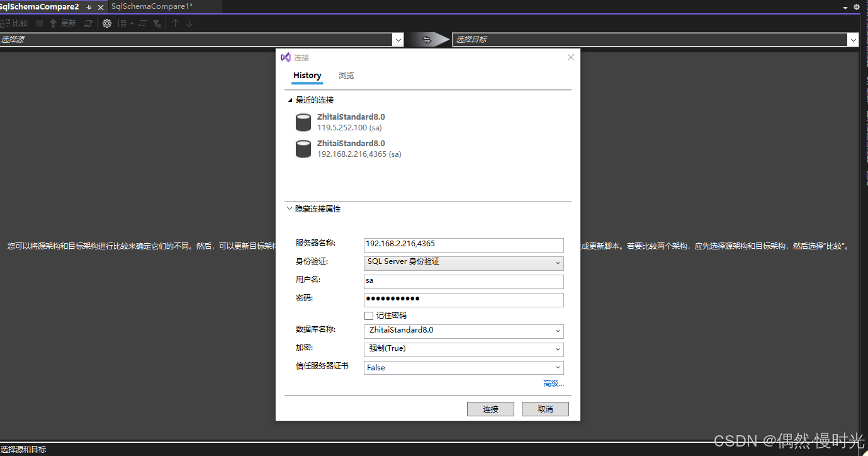868x456 pixels.
Task: Click the Advanced (高级...) link
Action: click(553, 384)
